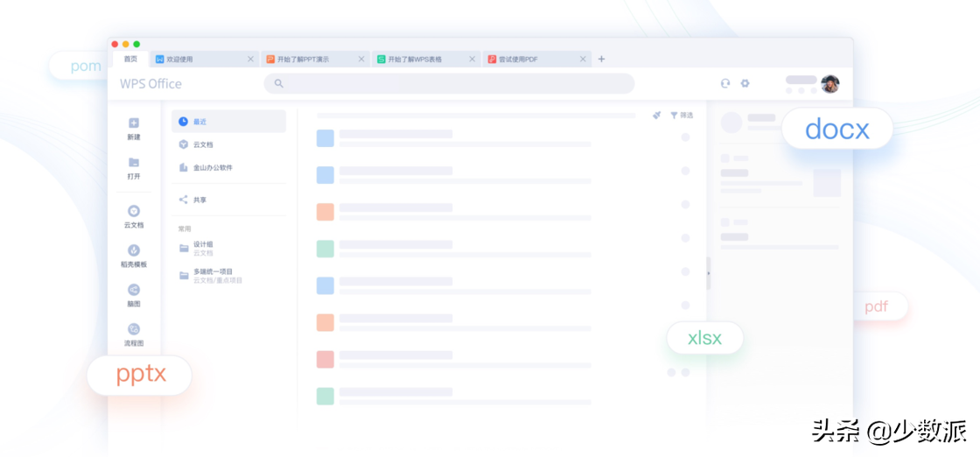The width and height of the screenshot is (980, 457).
Task: Click the WPS Office logo text
Action: coord(150,84)
